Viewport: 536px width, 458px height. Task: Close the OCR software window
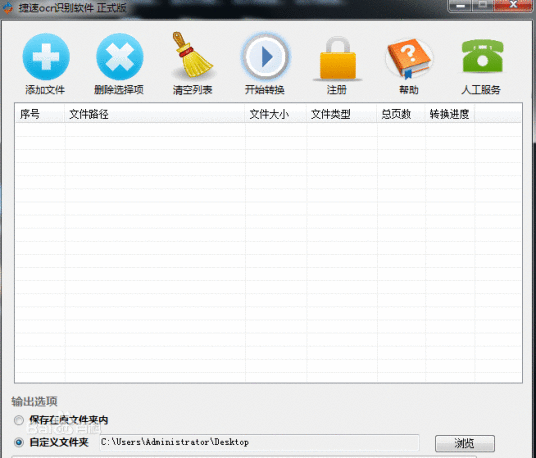[x=513, y=5]
